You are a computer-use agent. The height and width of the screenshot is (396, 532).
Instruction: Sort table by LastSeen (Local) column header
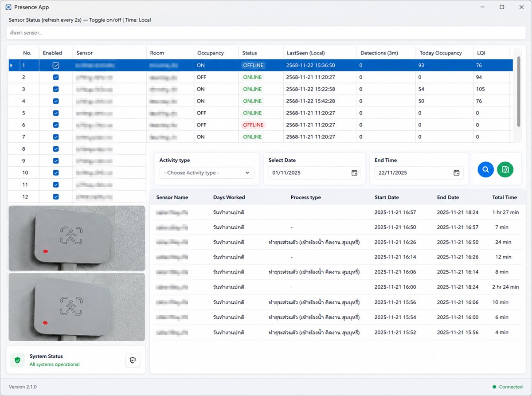pos(305,53)
